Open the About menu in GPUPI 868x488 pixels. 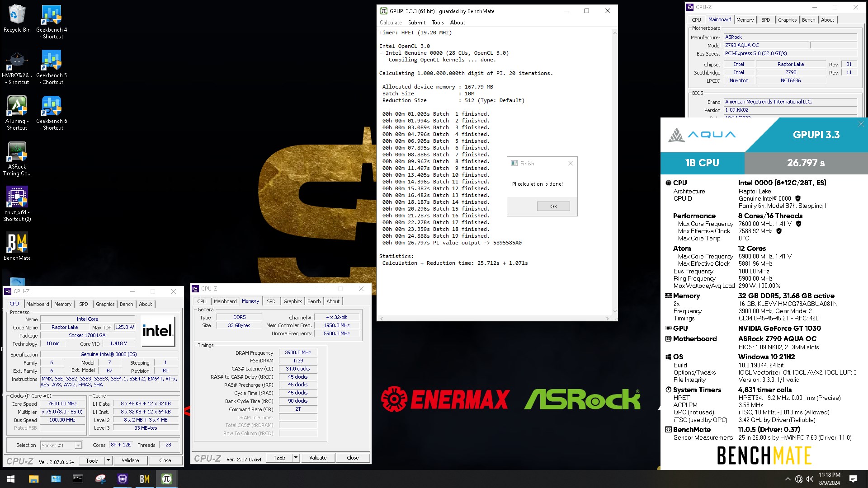[x=458, y=23]
